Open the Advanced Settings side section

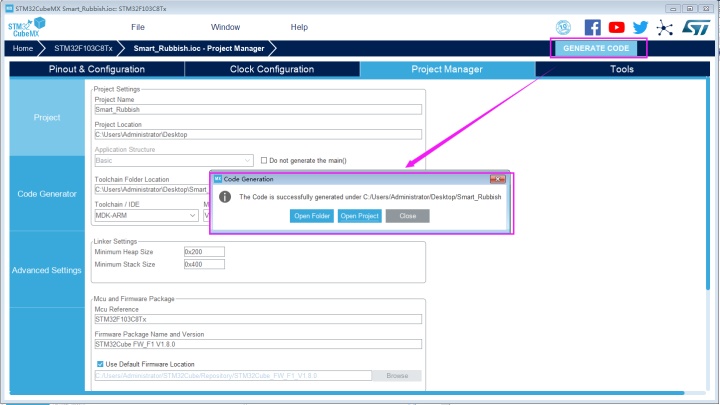pos(47,270)
